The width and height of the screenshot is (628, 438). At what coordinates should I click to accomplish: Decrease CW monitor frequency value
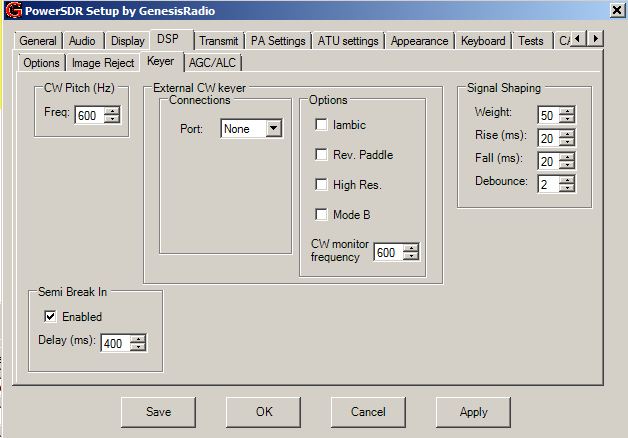[411, 257]
